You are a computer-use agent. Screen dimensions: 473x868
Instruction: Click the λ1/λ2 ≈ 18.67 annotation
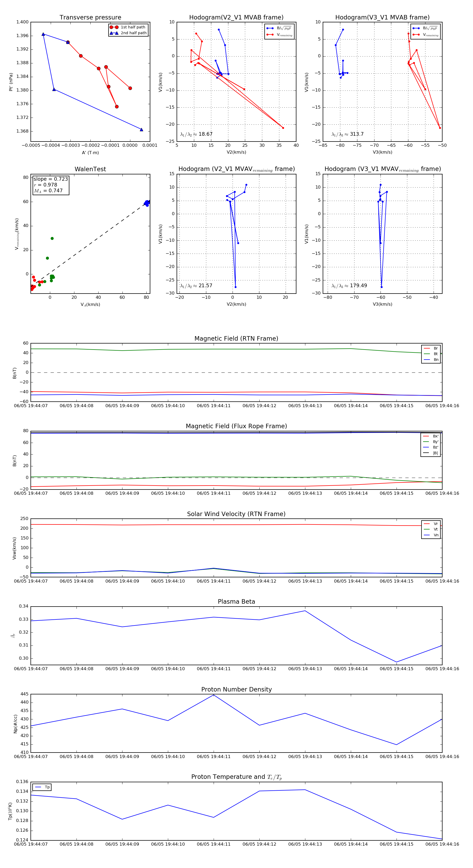(x=196, y=134)
